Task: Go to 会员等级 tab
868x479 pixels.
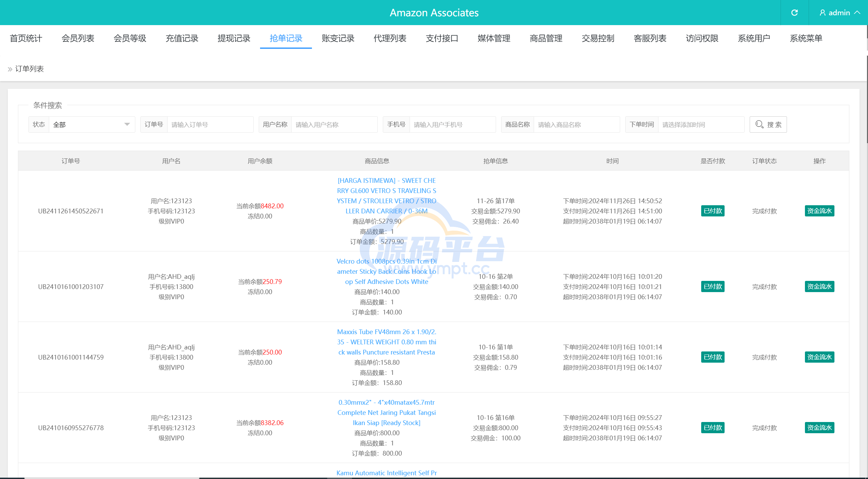Action: (x=130, y=38)
